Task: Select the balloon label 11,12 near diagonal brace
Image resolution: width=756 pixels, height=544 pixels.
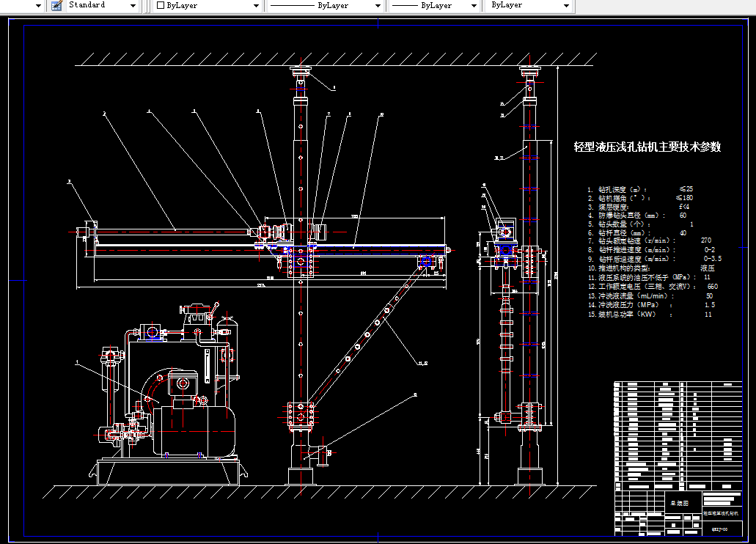Action: point(422,363)
